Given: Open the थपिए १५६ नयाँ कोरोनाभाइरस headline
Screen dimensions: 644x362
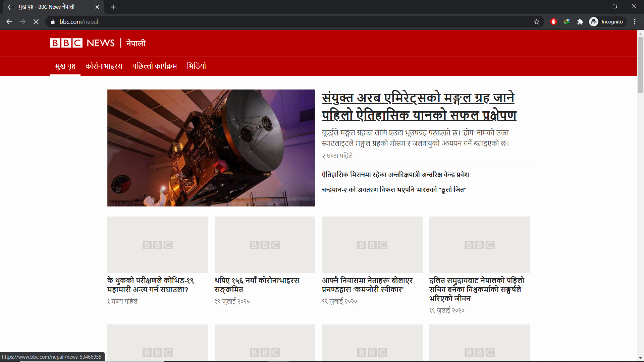Looking at the screenshot, I should 257,285.
